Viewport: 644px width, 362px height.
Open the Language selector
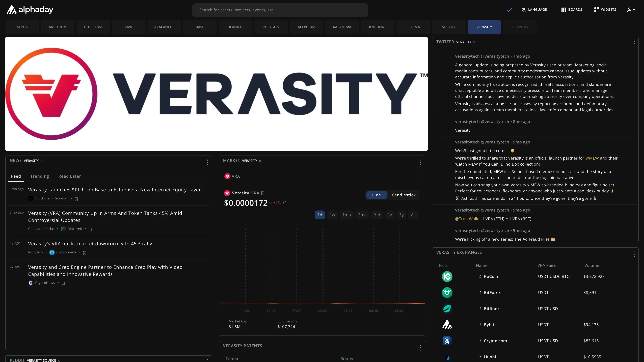534,10
